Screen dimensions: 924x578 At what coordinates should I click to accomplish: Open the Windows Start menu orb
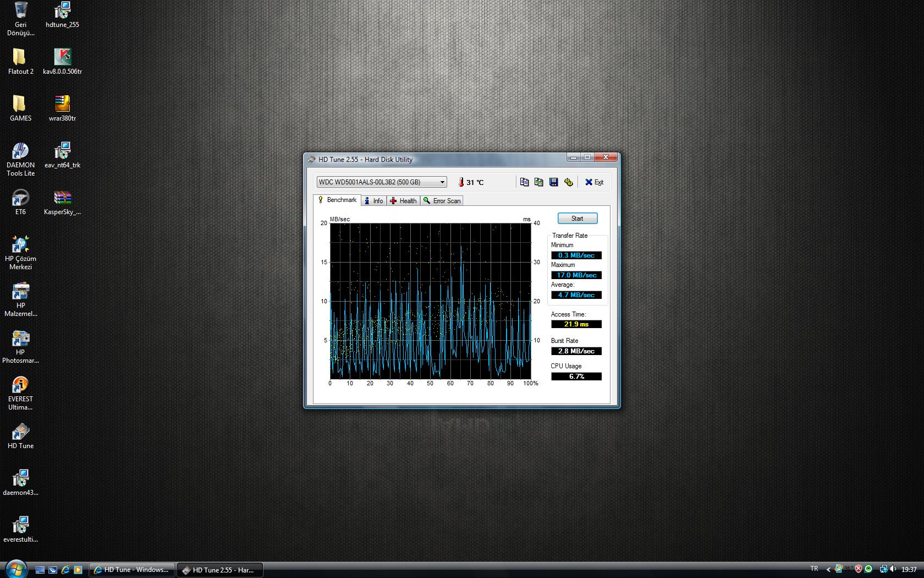[15, 569]
